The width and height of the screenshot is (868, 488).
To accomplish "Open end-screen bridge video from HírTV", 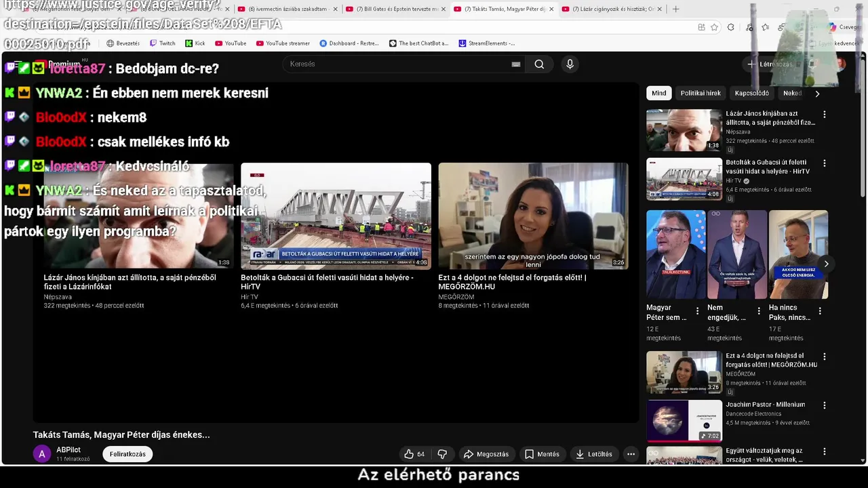I will click(336, 216).
